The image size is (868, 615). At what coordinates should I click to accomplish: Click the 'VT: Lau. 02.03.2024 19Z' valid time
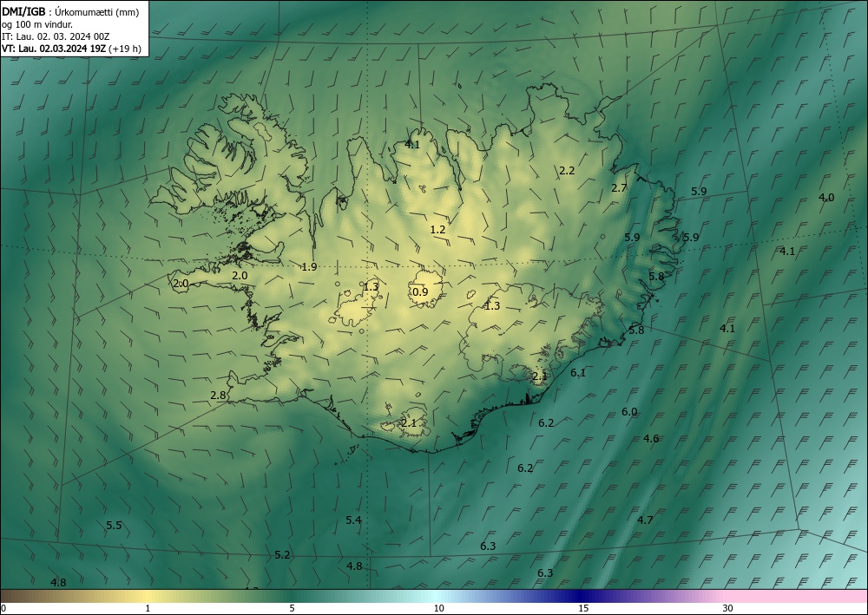54,49
